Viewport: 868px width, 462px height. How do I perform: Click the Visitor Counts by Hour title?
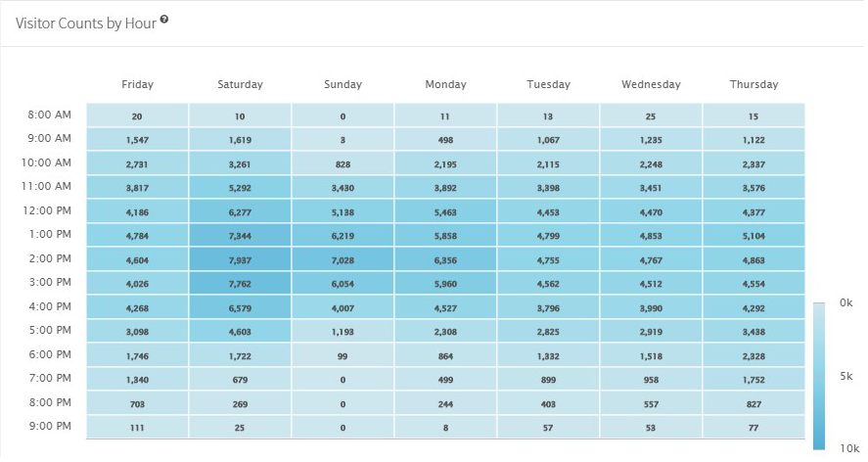(86, 23)
